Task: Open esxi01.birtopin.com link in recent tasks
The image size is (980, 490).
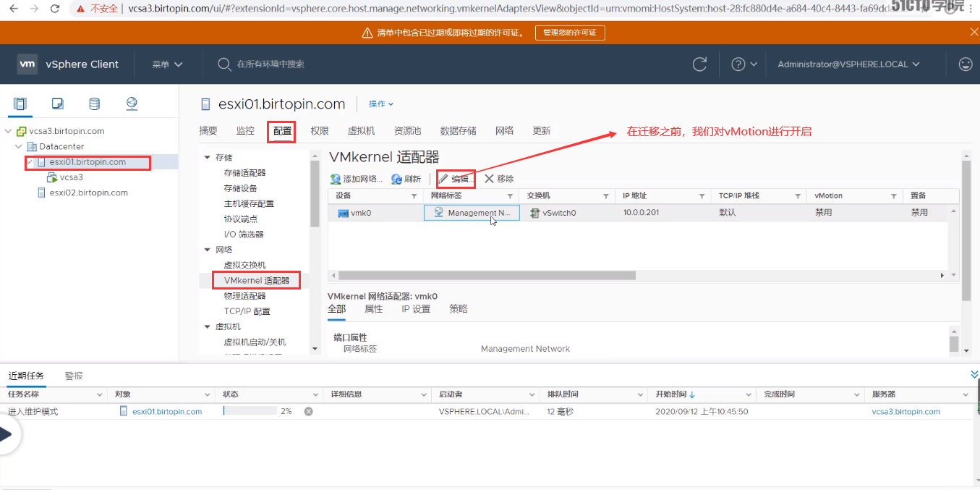Action: pyautogui.click(x=167, y=411)
